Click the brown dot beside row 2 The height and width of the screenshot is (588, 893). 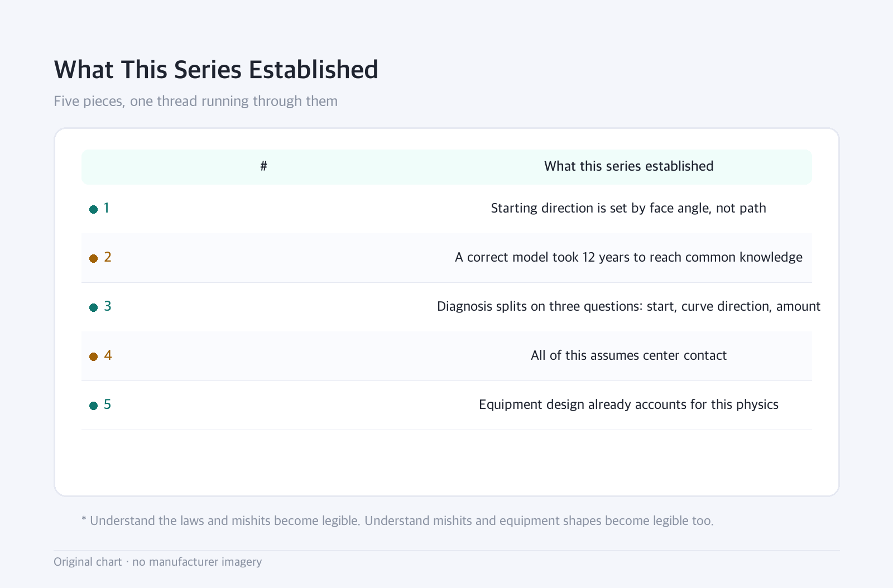coord(94,259)
